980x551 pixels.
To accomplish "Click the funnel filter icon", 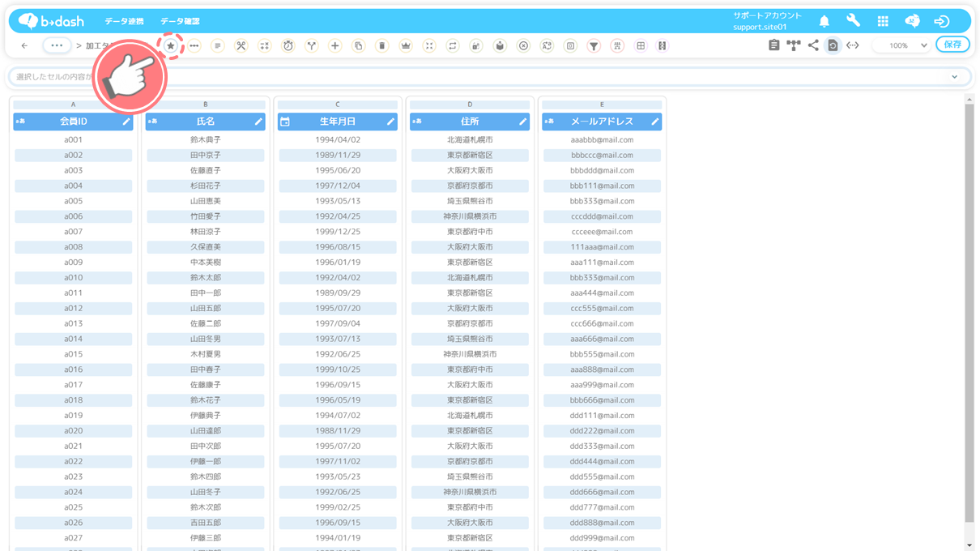I will point(594,46).
